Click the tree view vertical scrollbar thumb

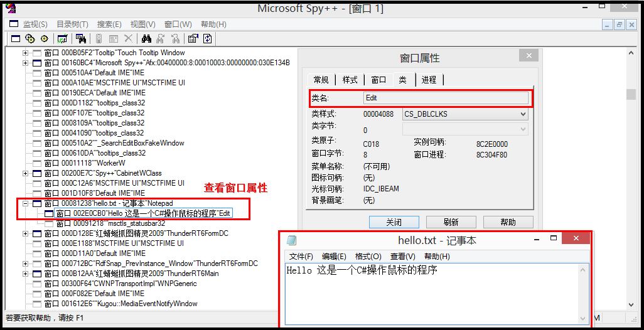pos(631,94)
